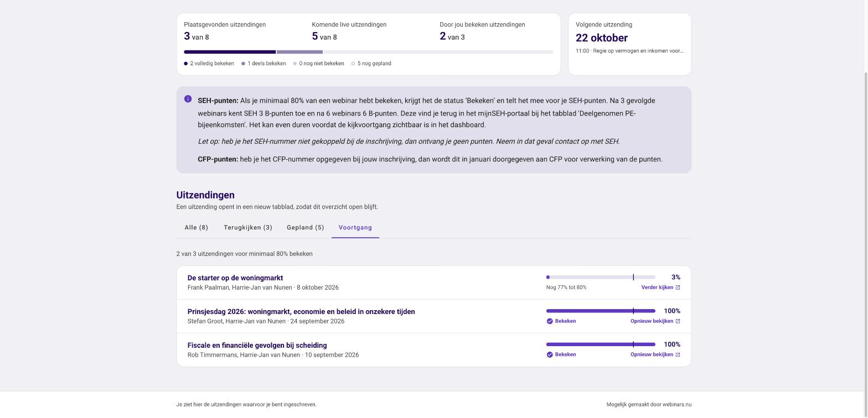Click external-link icon for Prinsjesdag Opnieuw bekijken
Image resolution: width=868 pixels, height=418 pixels.
[678, 321]
